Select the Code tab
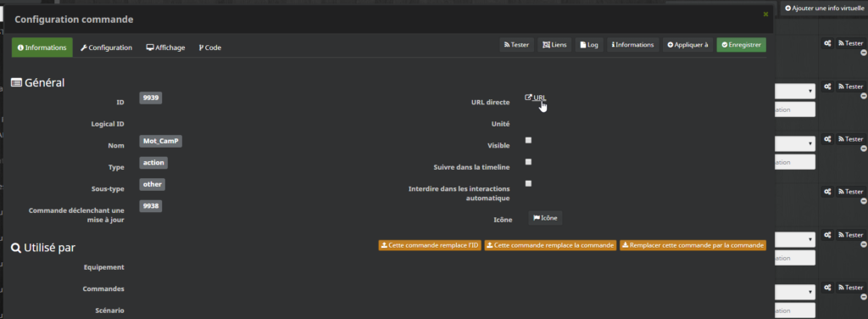The height and width of the screenshot is (319, 868). point(210,48)
